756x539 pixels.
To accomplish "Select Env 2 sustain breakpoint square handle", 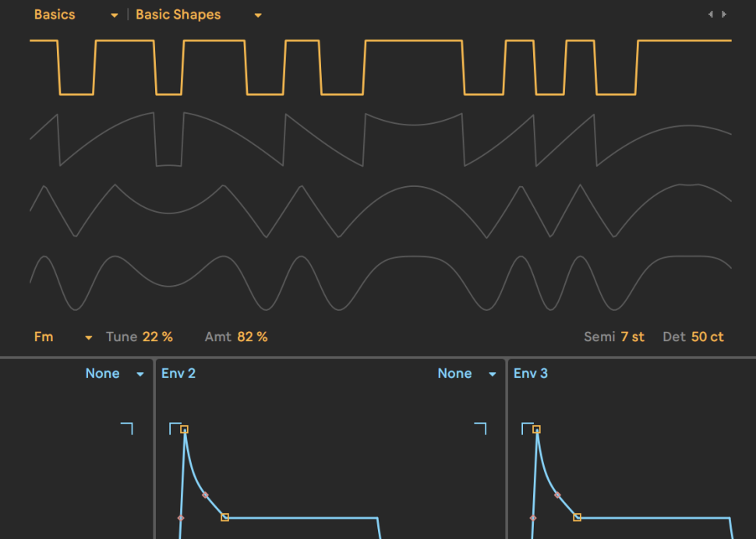I will coord(224,517).
